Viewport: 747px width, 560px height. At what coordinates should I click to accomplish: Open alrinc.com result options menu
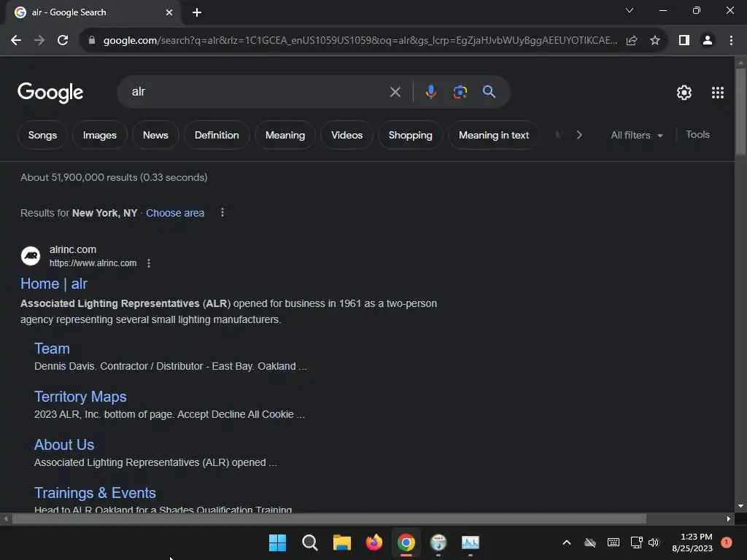point(149,263)
